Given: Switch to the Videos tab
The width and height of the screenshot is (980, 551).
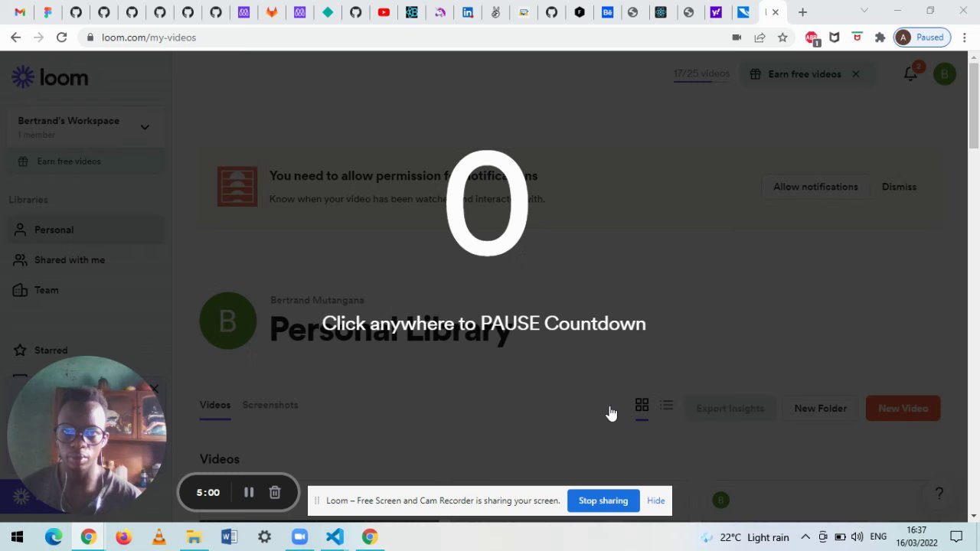Looking at the screenshot, I should pos(215,405).
